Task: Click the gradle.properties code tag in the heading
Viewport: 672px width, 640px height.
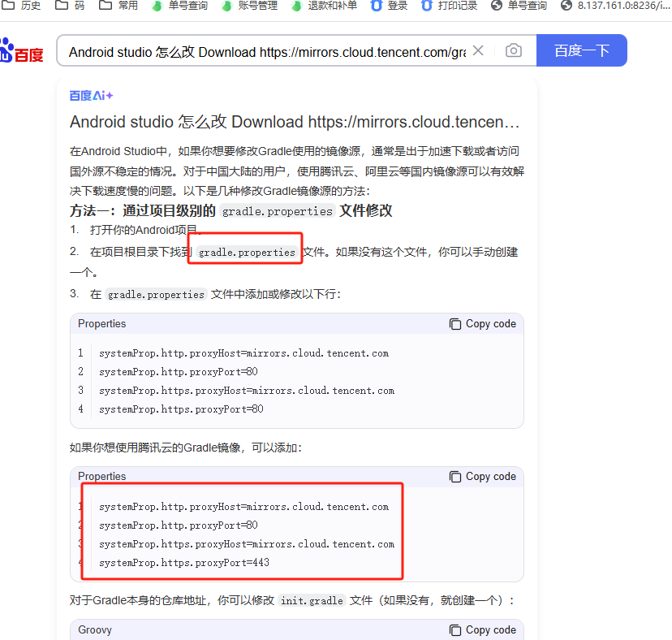Action: point(278,211)
